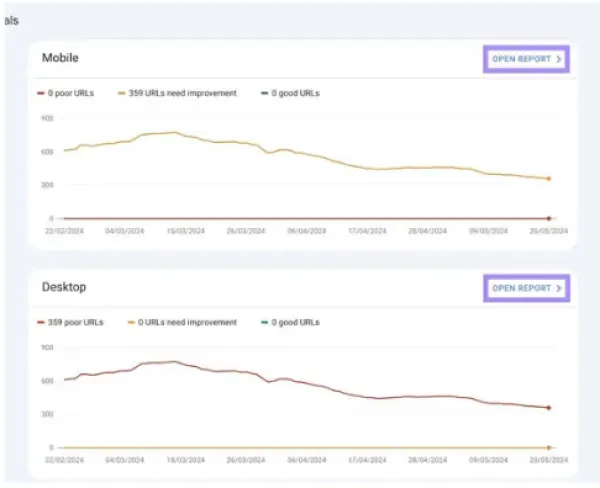Screen dimensions: 600x488
Task: Click 17/04/2024 date label on Mobile chart
Action: (x=367, y=231)
